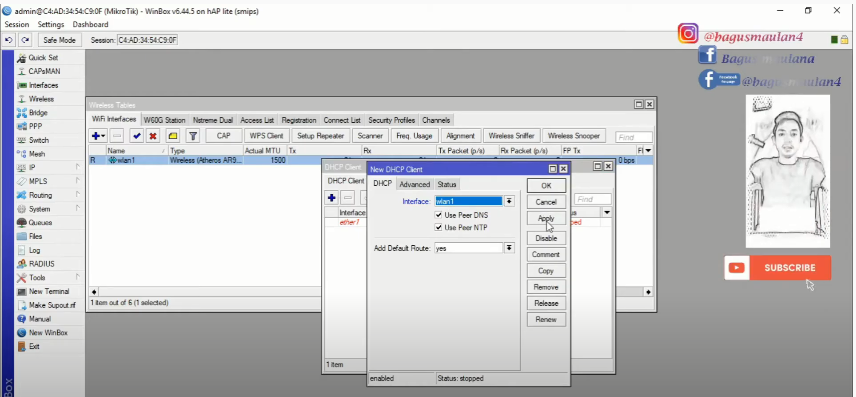
Task: Click the Apply button
Action: 546,218
